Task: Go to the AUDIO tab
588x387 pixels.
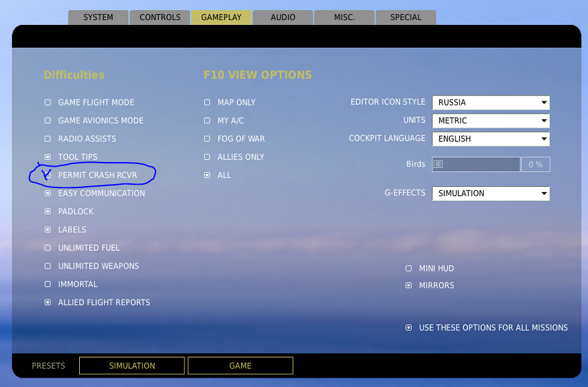Action: pos(283,17)
